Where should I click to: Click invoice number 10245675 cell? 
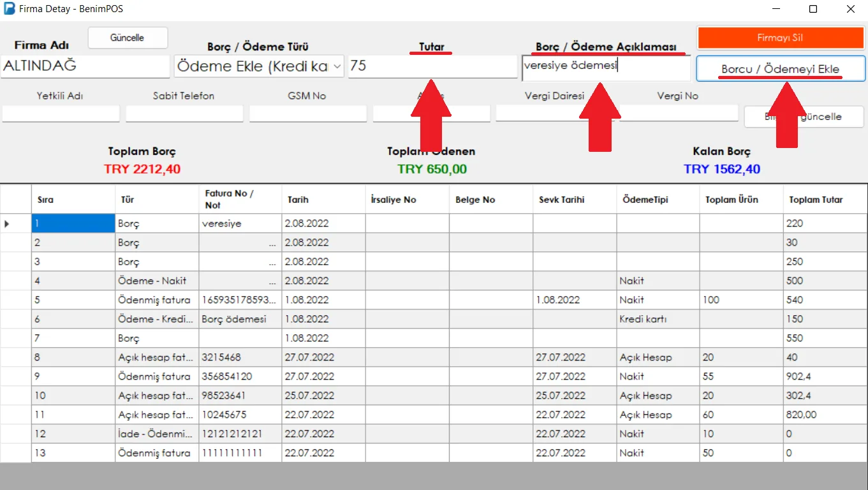240,415
